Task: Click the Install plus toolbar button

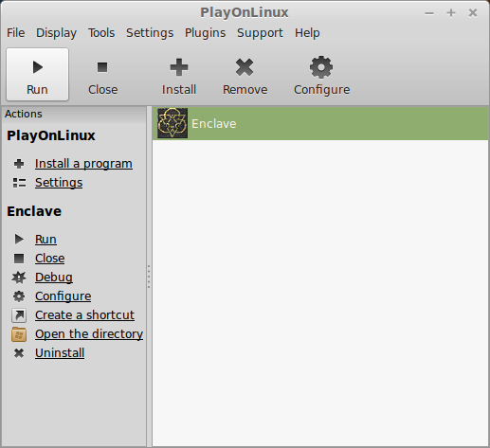Action: click(x=179, y=75)
